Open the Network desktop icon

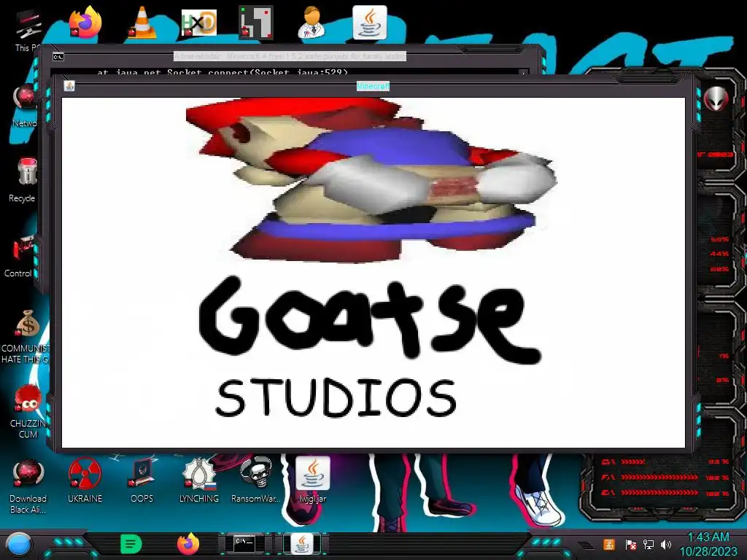[25, 105]
